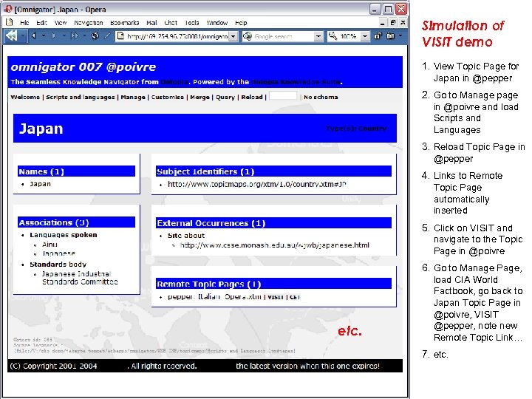Open the Bookmarks menu

(x=125, y=23)
